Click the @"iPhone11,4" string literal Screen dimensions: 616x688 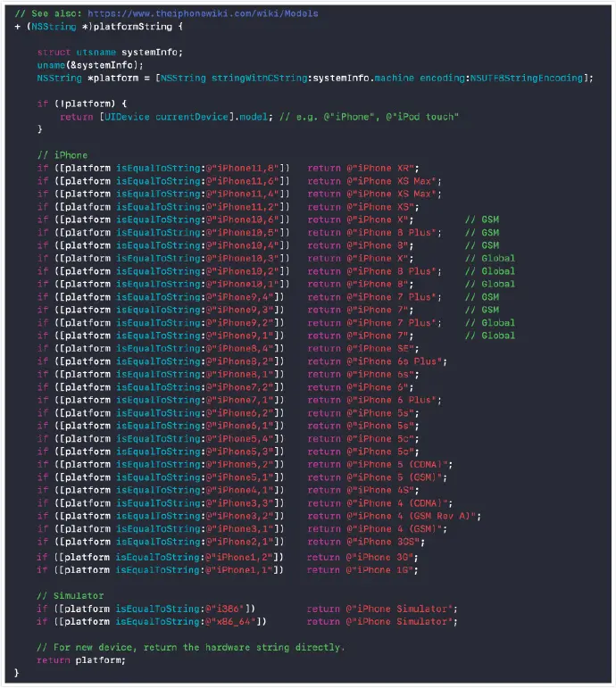click(245, 194)
